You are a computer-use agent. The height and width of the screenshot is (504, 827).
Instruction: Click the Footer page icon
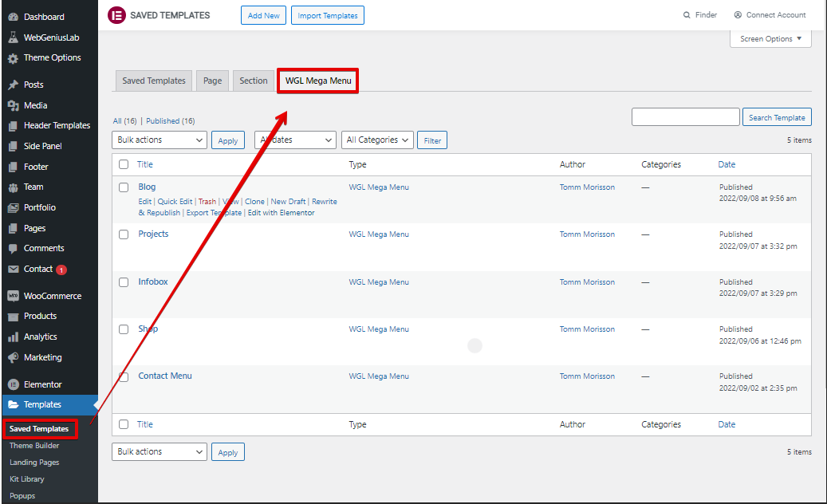[x=14, y=167]
